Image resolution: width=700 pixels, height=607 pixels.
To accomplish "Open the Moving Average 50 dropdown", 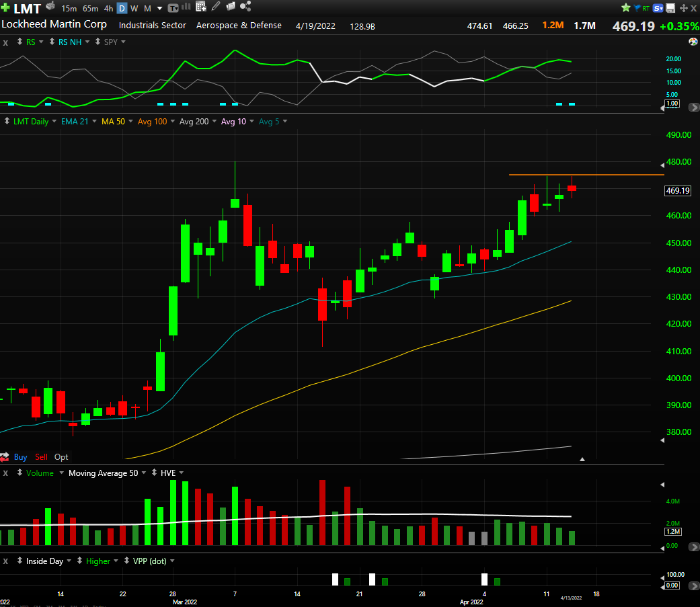I will coord(144,473).
